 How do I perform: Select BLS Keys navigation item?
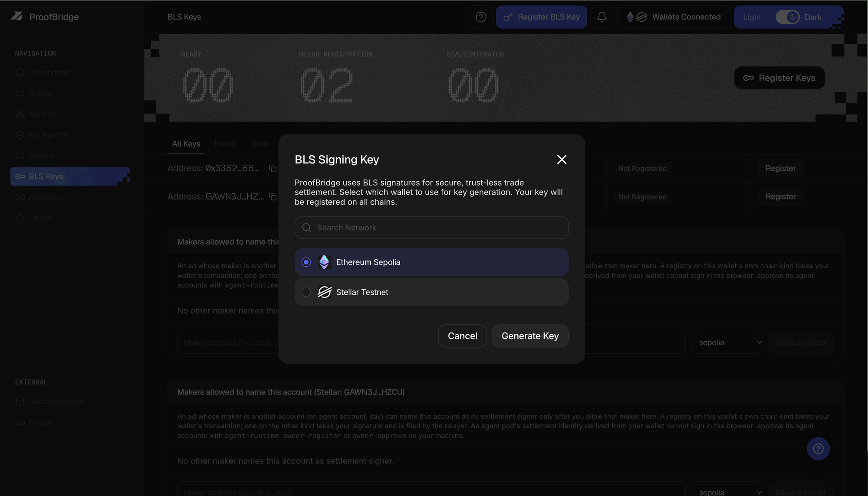coord(70,176)
